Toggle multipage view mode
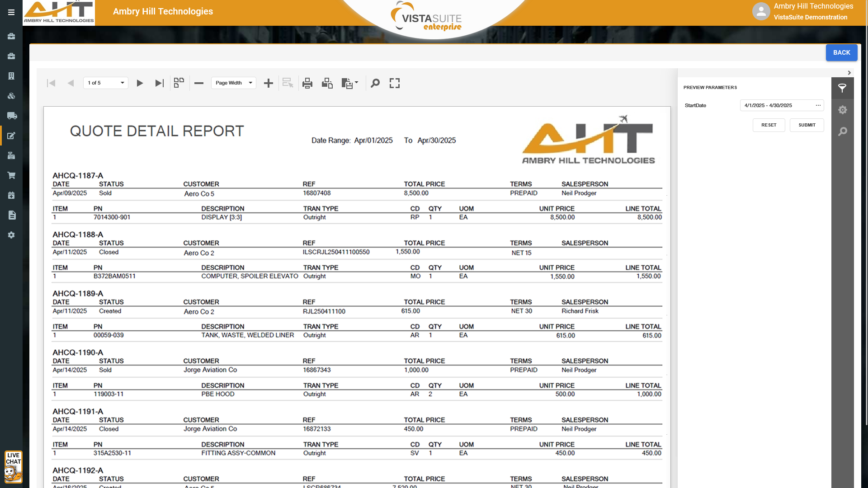This screenshot has height=488, width=868. click(x=179, y=83)
